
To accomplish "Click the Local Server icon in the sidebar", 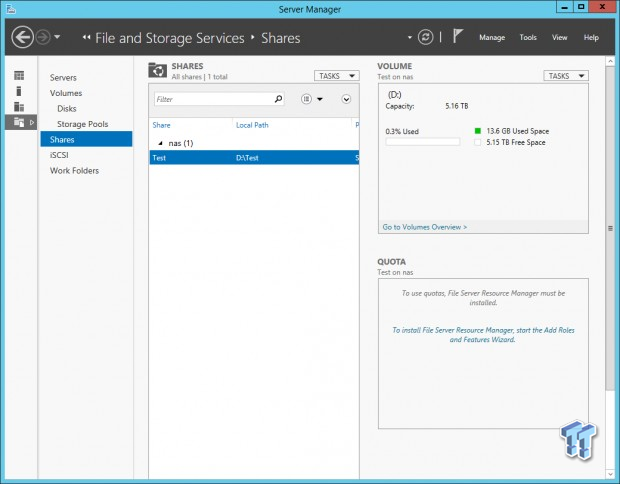I will pyautogui.click(x=19, y=91).
